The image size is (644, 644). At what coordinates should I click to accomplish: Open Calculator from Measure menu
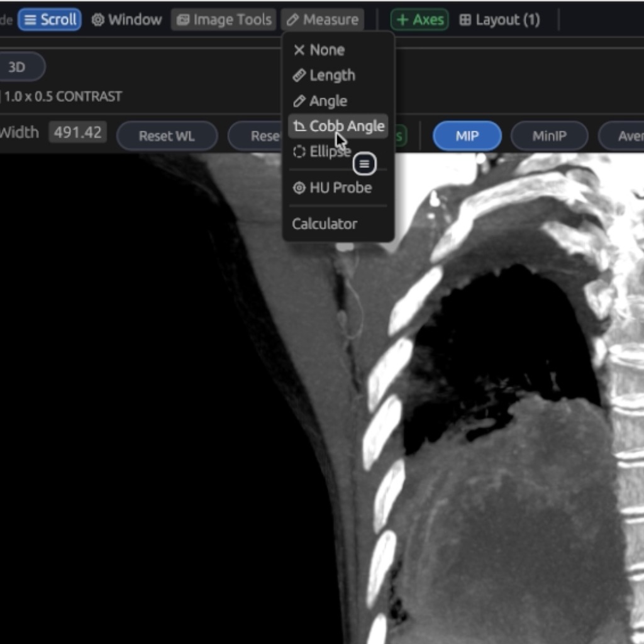pyautogui.click(x=338, y=224)
